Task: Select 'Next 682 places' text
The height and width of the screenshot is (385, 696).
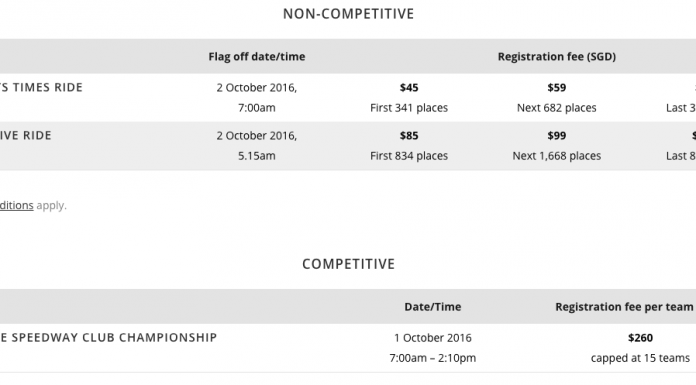Action: (x=557, y=108)
